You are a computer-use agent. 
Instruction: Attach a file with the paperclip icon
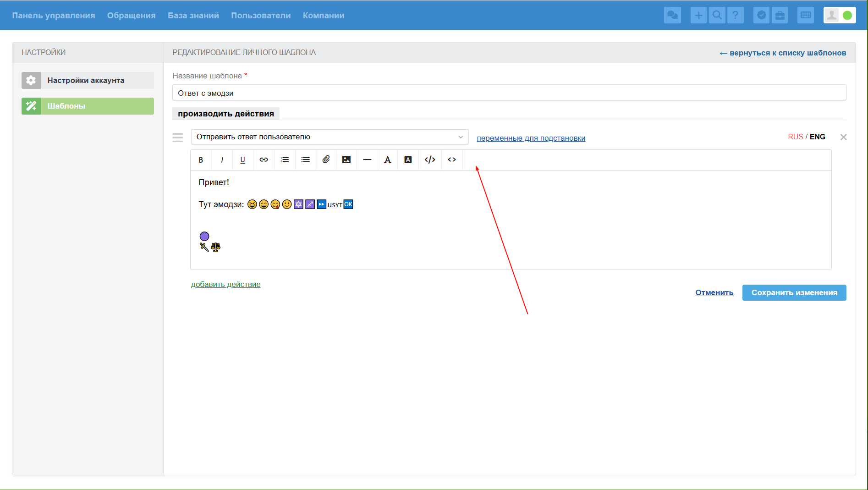(326, 160)
